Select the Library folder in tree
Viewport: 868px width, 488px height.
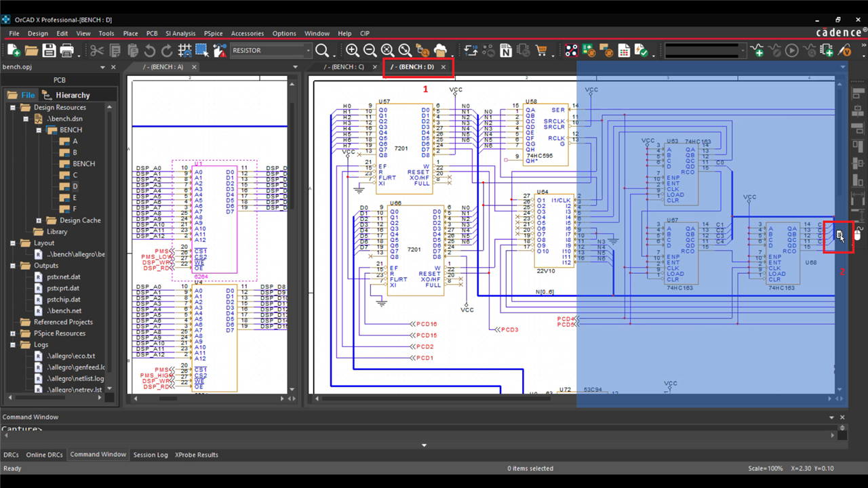pos(57,231)
